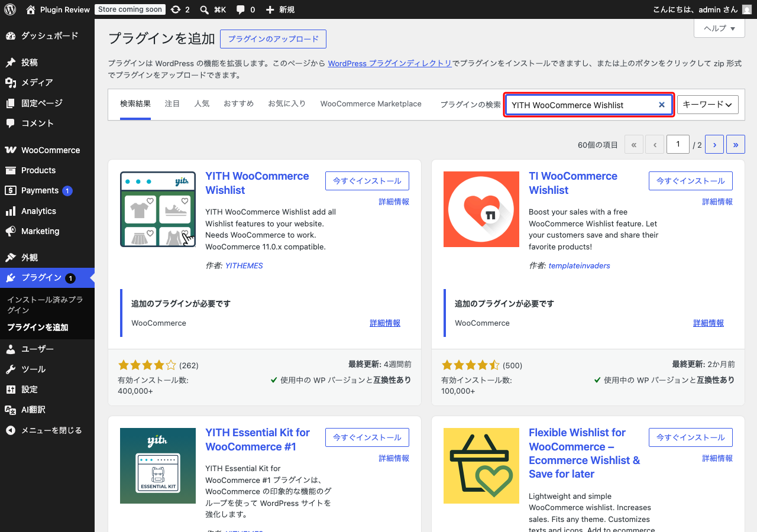Open 詳細情報 under YITH WooCommerce Wishlist install button

(394, 202)
